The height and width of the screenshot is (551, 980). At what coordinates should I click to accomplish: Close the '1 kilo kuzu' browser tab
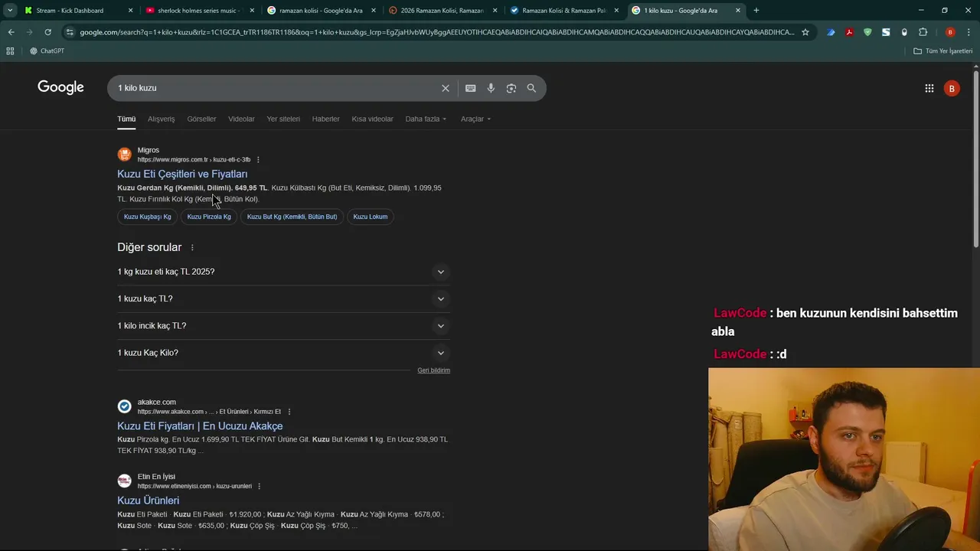pos(738,10)
